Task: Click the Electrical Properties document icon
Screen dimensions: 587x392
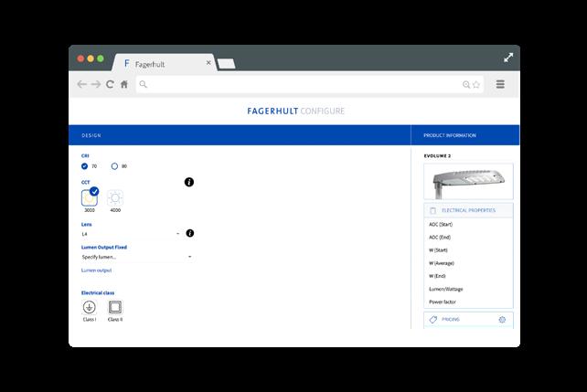Action: coord(433,210)
